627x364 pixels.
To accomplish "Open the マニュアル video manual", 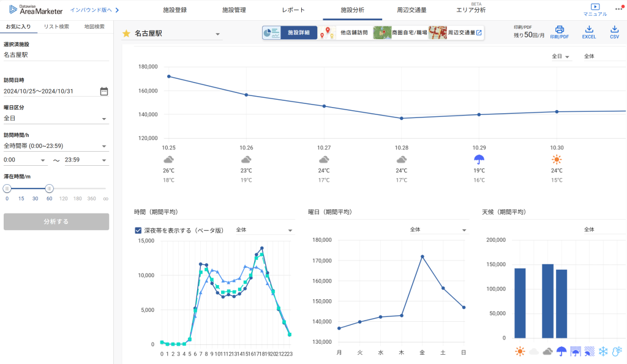I will 595,7.
